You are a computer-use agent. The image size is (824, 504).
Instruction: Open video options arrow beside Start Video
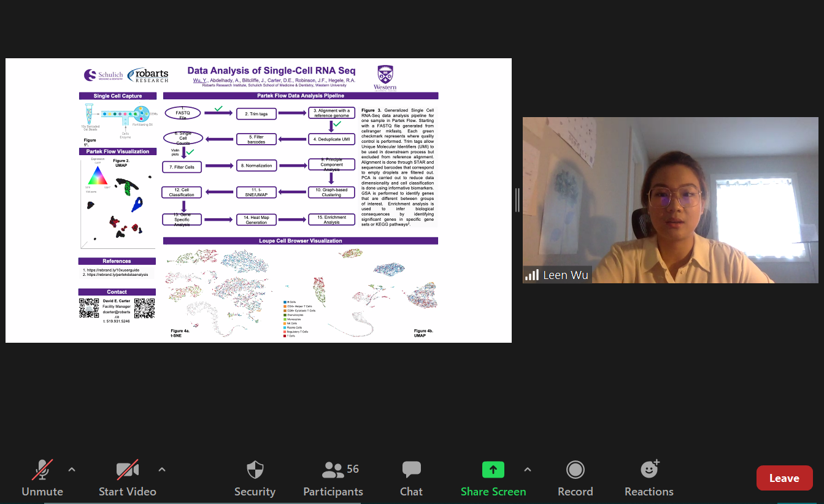pos(162,470)
